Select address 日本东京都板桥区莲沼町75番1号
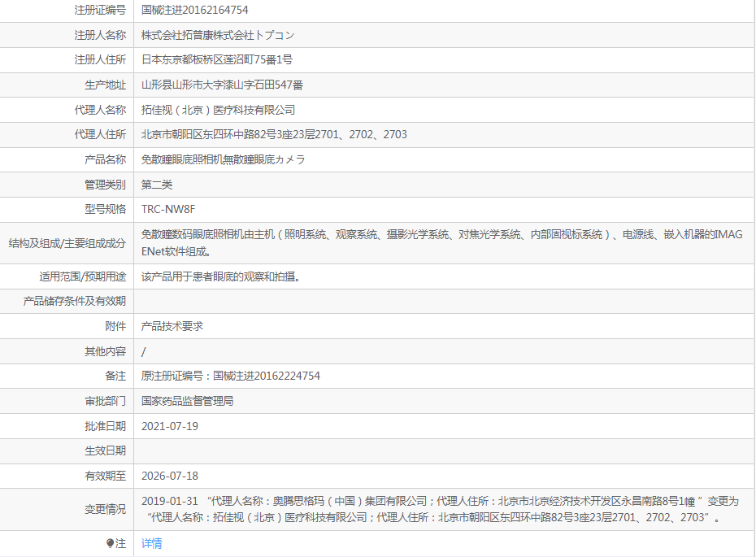This screenshot has height=557, width=756. 217,60
